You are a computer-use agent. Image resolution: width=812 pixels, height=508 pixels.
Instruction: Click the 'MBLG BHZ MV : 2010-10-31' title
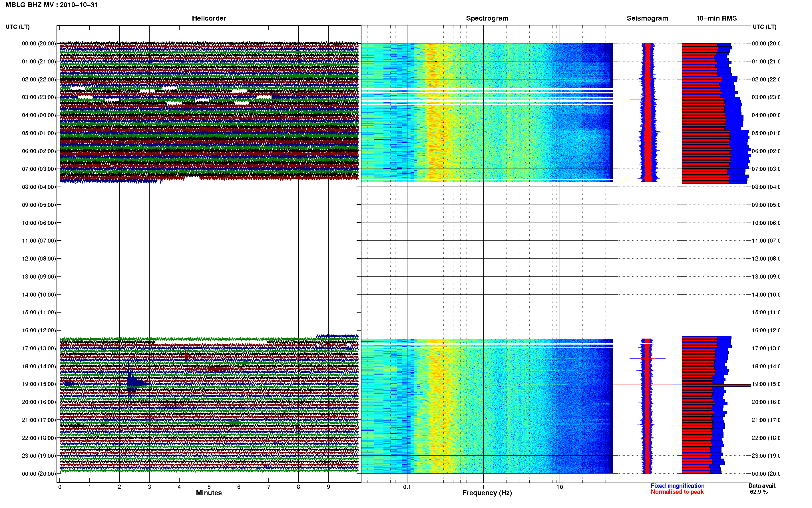coord(52,5)
